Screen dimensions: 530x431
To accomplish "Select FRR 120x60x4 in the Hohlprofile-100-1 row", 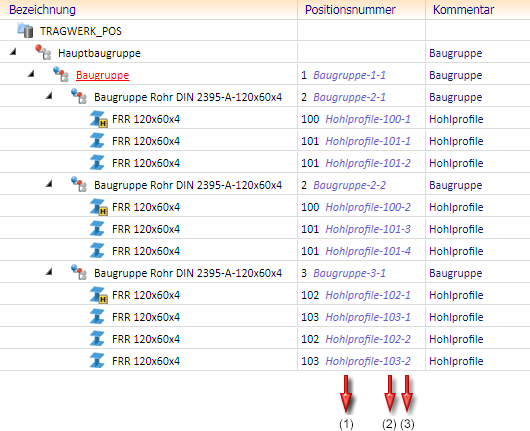I will (x=146, y=119).
